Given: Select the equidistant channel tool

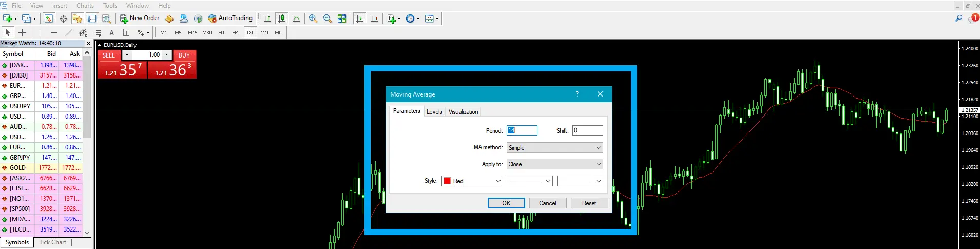Looking at the screenshot, I should coord(83,32).
